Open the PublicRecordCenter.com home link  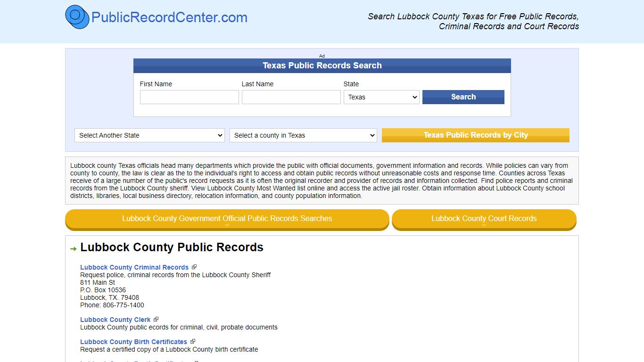coord(169,17)
